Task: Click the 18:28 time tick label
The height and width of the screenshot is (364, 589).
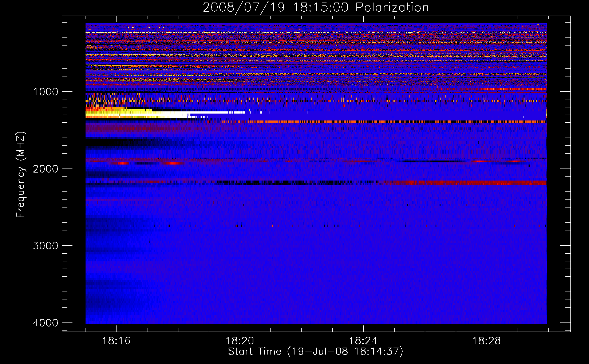Action: coord(486,341)
